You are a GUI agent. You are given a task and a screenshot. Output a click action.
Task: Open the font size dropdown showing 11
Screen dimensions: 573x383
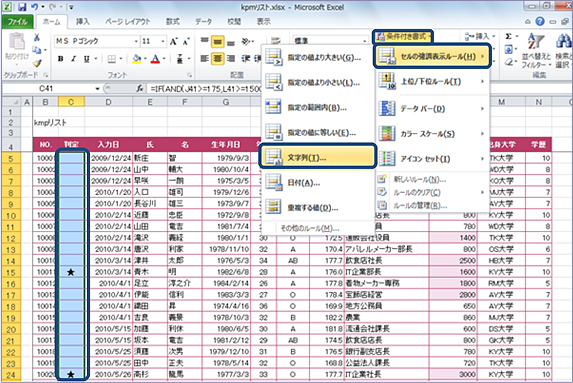pos(163,41)
